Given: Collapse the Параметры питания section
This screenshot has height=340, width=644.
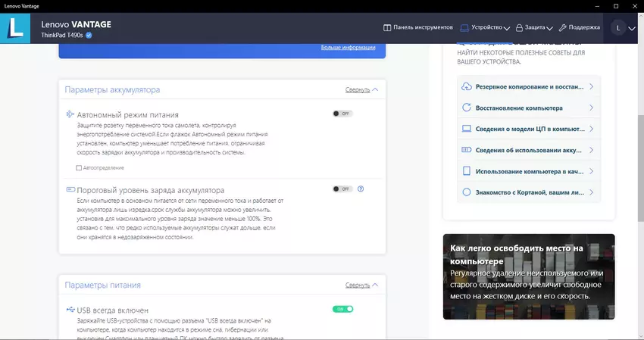Looking at the screenshot, I should (361, 285).
